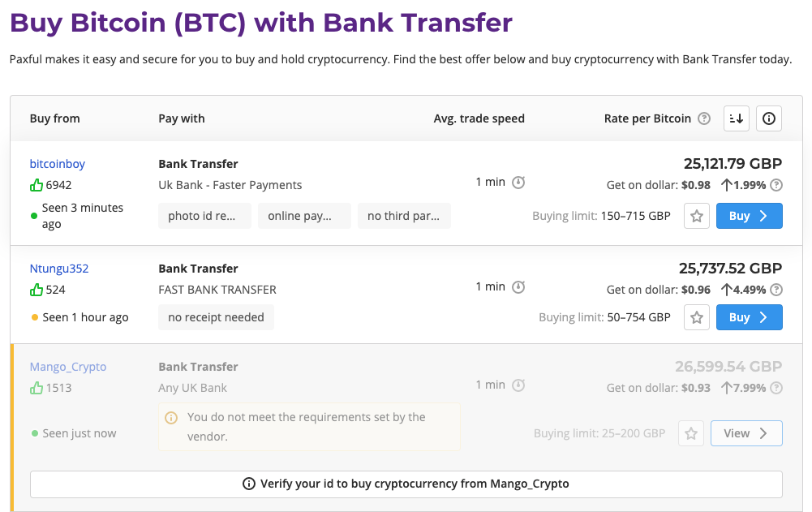Click help icon next to Rate per Bitcoin

704,118
